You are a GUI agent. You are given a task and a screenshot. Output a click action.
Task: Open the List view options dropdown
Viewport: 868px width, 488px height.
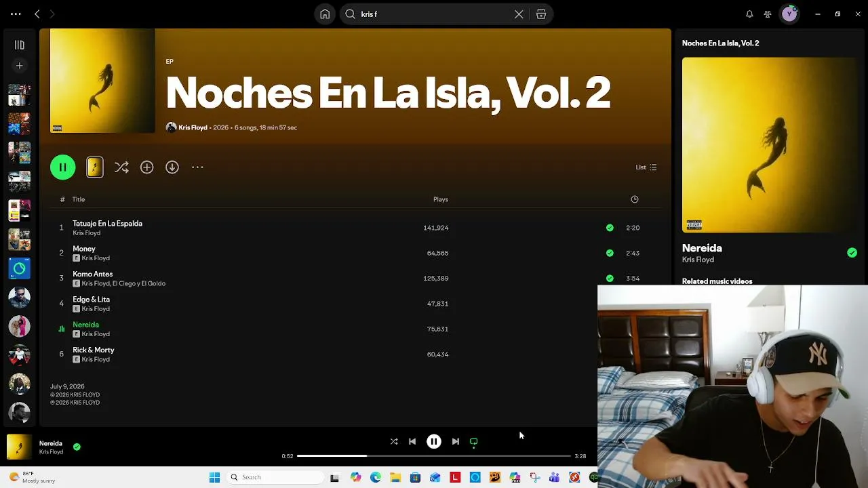(x=646, y=167)
